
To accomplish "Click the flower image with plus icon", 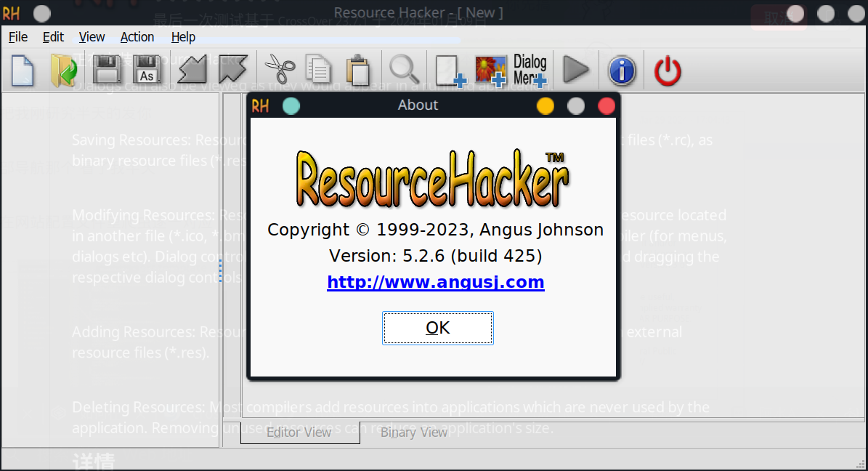I will [490, 71].
